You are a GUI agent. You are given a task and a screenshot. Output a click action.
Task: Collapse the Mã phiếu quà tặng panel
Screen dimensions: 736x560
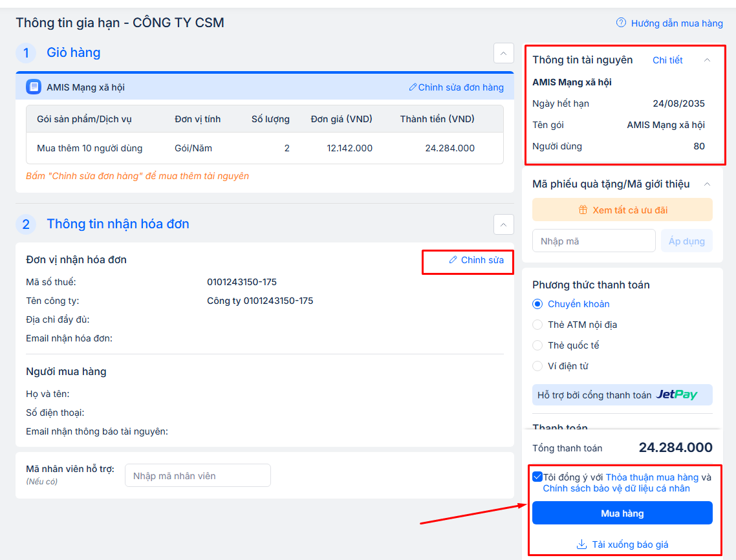(x=707, y=184)
